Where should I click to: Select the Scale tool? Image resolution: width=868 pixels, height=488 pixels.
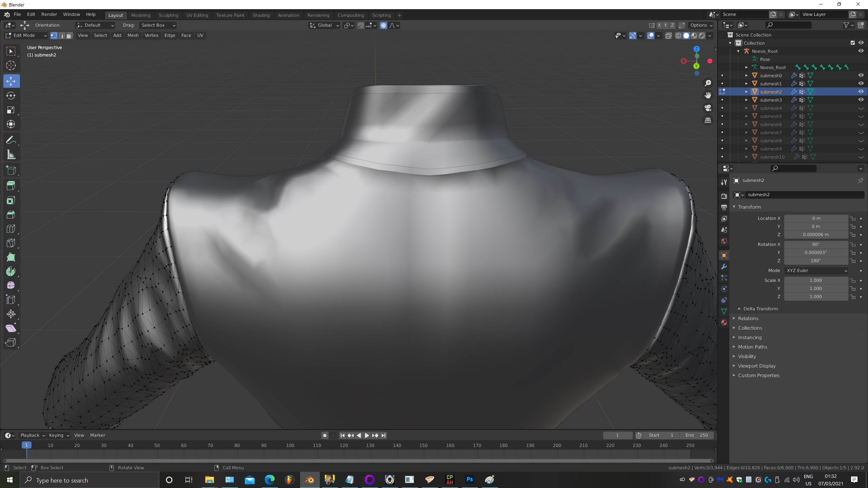coord(11,110)
